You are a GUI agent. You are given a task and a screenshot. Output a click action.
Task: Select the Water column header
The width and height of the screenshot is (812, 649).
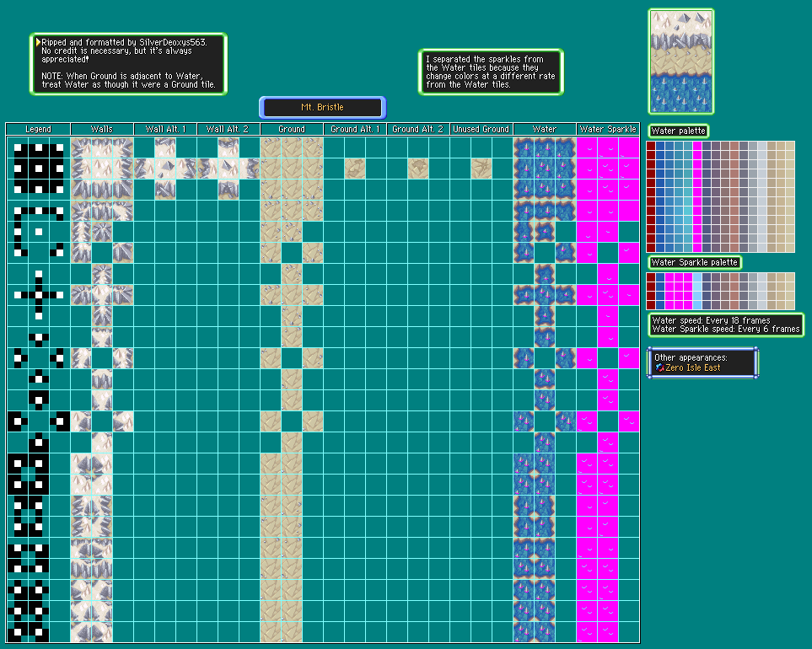[544, 130]
